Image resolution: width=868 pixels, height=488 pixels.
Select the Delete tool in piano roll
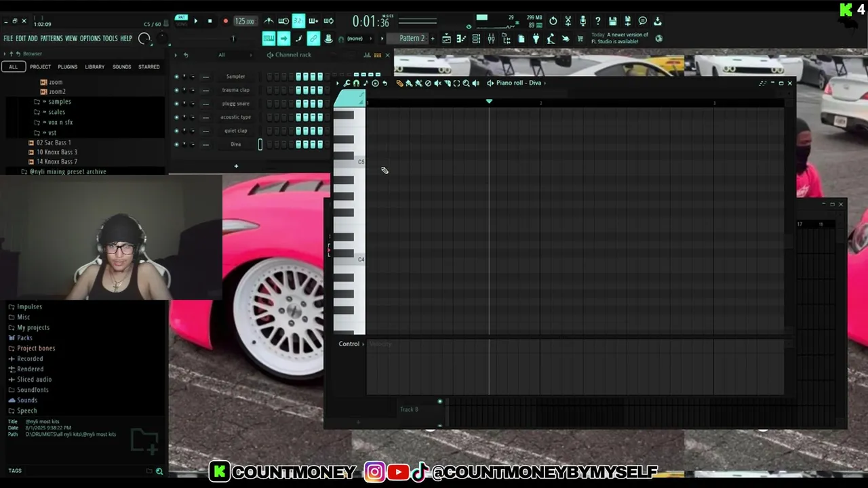(428, 83)
